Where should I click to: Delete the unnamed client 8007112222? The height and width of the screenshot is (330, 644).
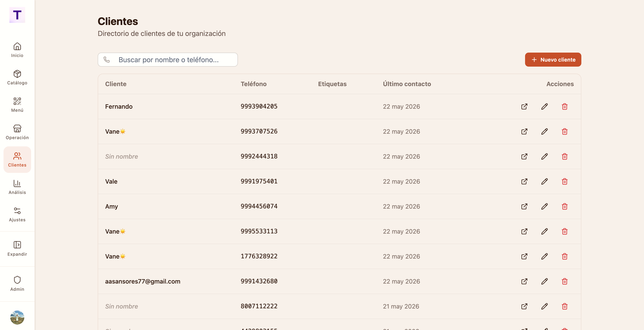pos(564,307)
